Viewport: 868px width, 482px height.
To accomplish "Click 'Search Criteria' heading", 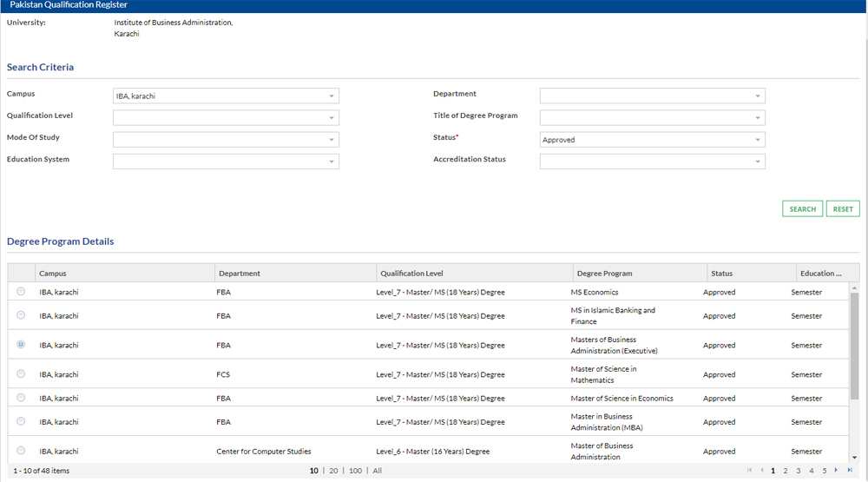I will [40, 67].
